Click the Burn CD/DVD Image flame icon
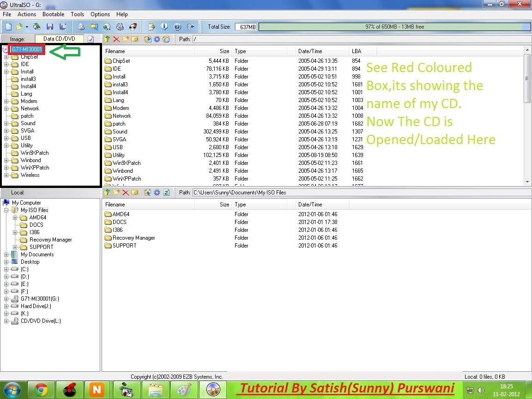 [133, 27]
